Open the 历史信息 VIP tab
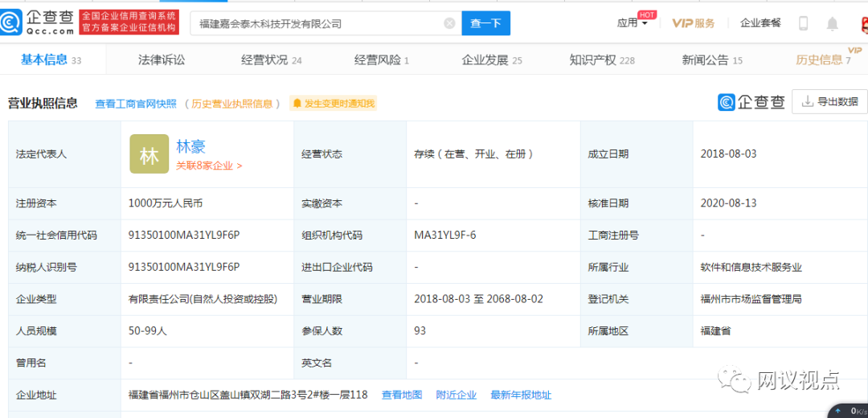This screenshot has height=418, width=868. (822, 59)
